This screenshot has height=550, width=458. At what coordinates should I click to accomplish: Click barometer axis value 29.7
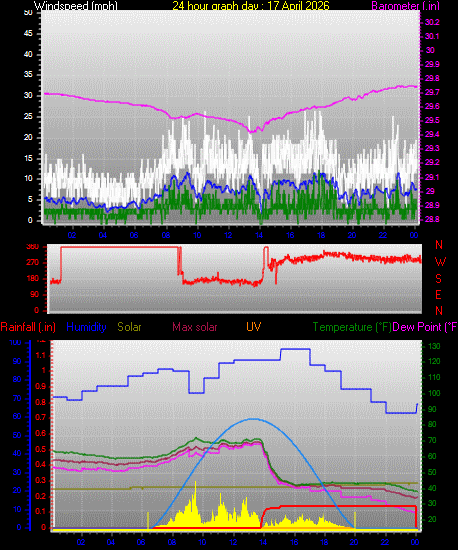pos(432,93)
